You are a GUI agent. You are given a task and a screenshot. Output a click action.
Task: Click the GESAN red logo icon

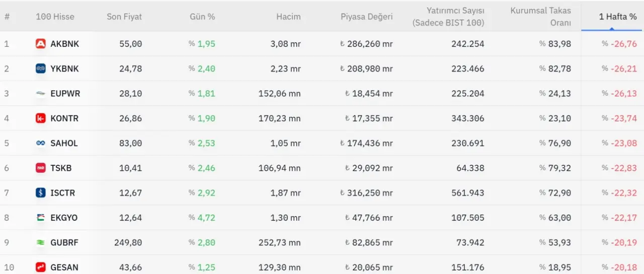pyautogui.click(x=41, y=267)
